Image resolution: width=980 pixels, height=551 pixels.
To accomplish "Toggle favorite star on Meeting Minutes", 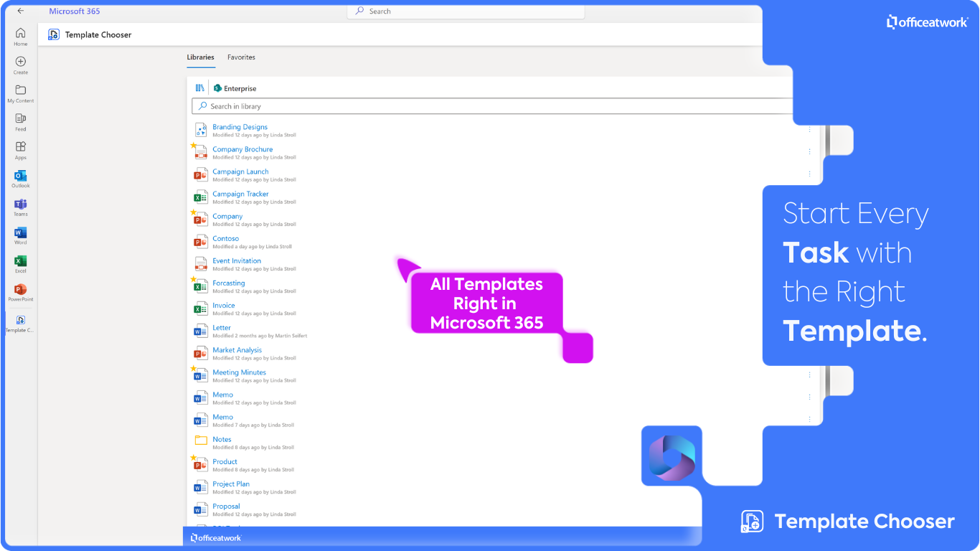I will pos(193,368).
